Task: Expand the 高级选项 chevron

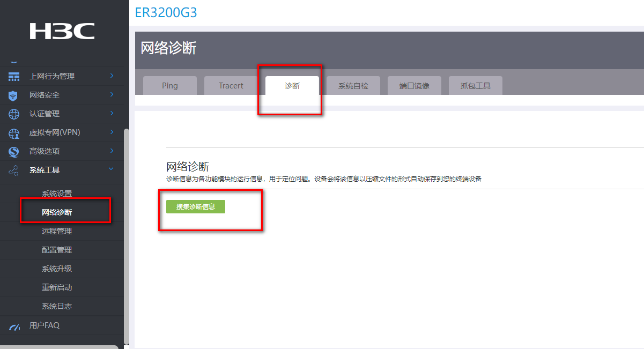Action: click(x=112, y=151)
